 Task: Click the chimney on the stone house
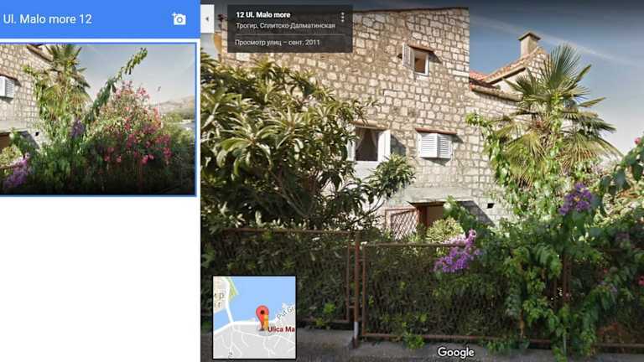(x=528, y=44)
